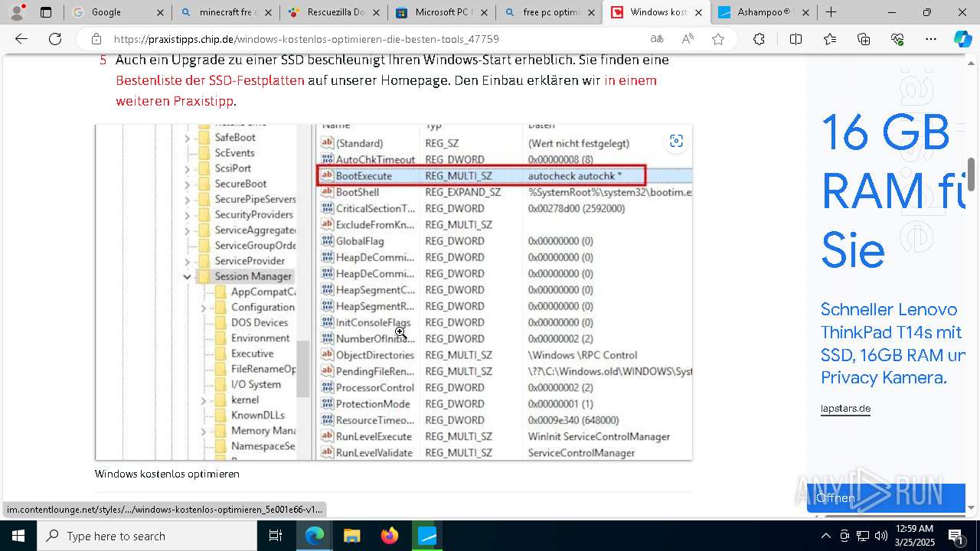980x551 pixels.
Task: Click the Öffnen ad button
Action: tap(886, 498)
